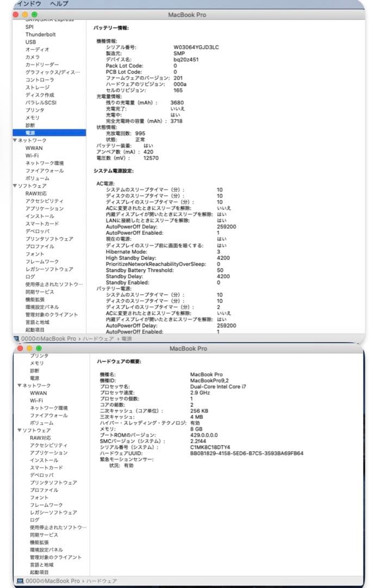
Task: Select パラレルSCSI in the sidebar
Action: click(41, 102)
